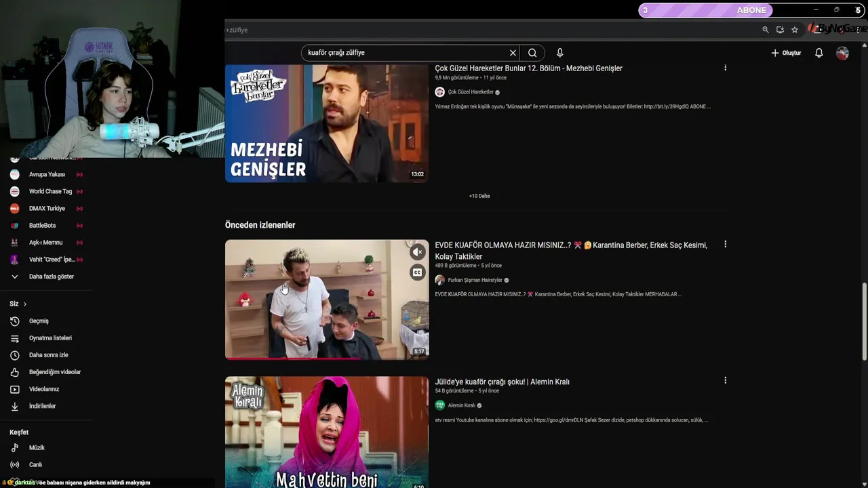Open options menu for EVDE KUAFÖR video
Image resolution: width=868 pixels, height=488 pixels.
tap(725, 244)
